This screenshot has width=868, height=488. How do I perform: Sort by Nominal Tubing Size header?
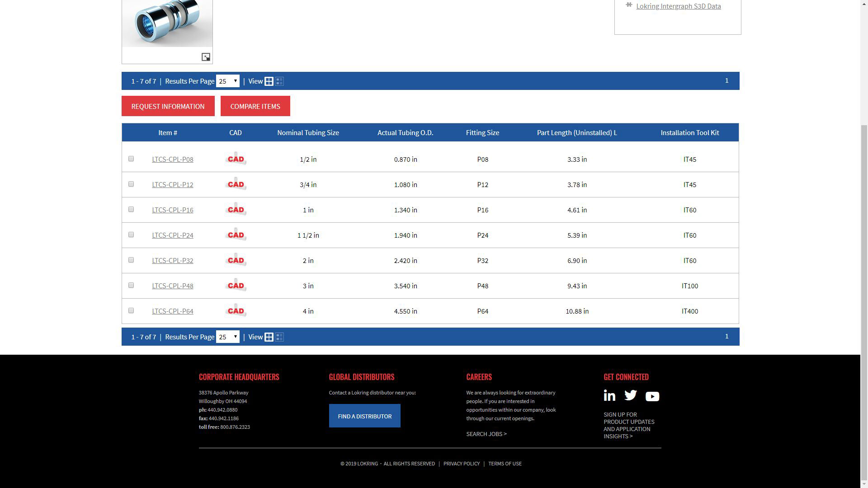point(308,133)
